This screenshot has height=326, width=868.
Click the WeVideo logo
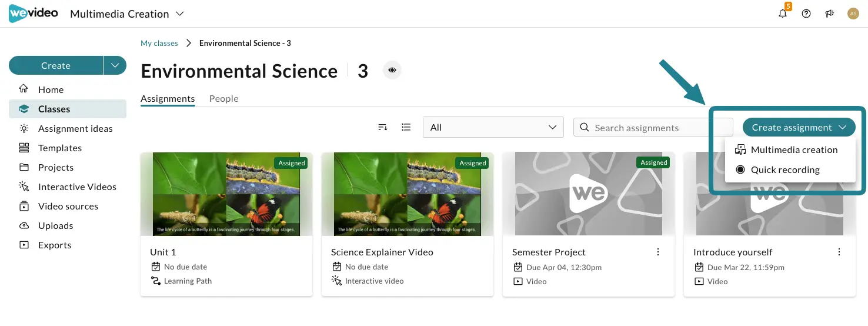(x=34, y=14)
